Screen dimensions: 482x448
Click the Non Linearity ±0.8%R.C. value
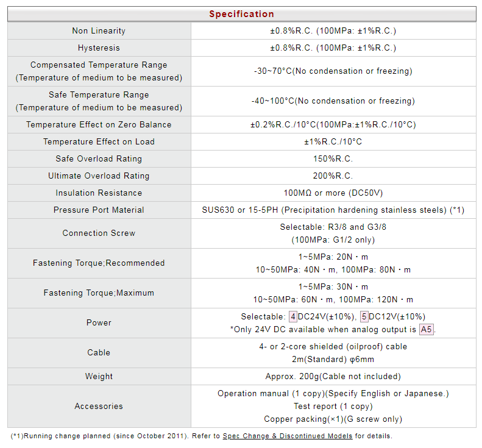[x=333, y=30]
